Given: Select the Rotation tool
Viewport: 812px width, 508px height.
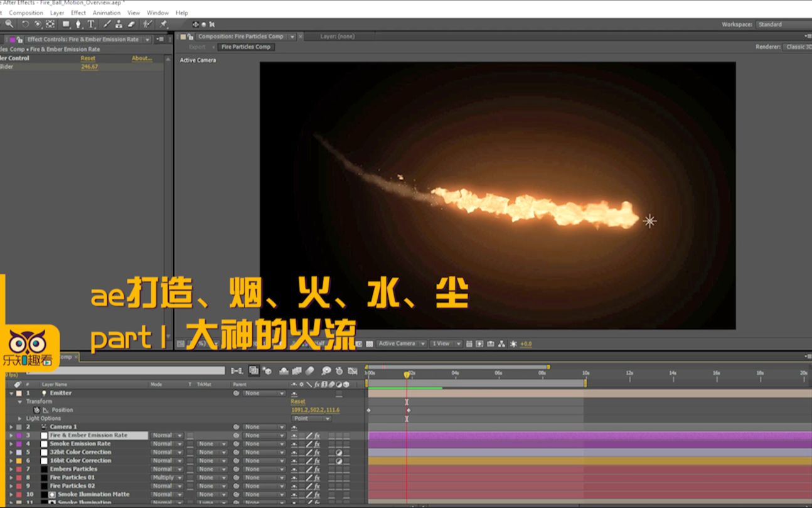Looking at the screenshot, I should [x=26, y=24].
